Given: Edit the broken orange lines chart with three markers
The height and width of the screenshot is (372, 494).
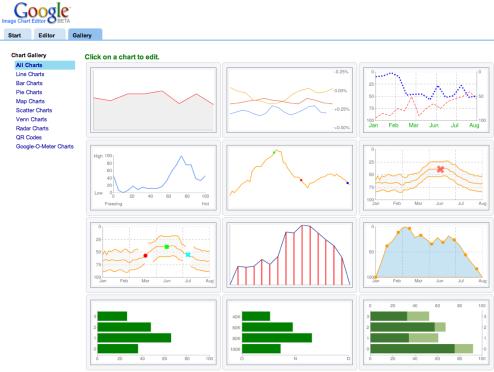Looking at the screenshot, I should point(153,255).
